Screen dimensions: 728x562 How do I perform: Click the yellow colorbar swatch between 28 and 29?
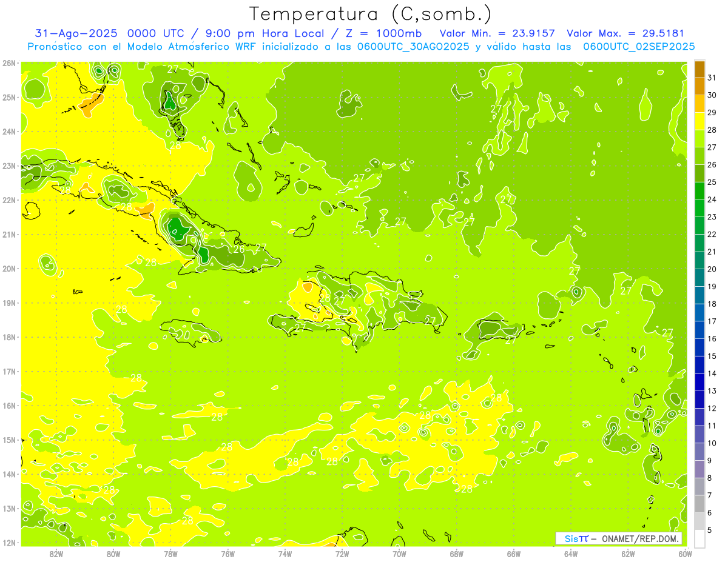tap(699, 121)
